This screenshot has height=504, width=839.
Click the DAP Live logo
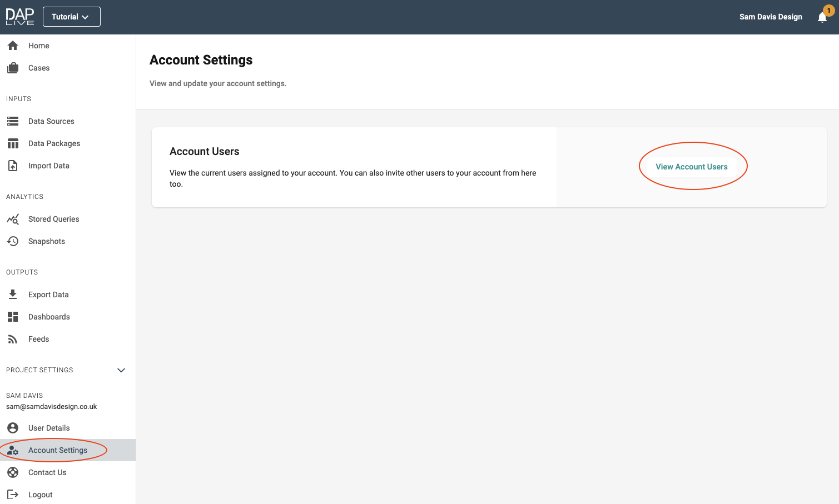point(20,17)
